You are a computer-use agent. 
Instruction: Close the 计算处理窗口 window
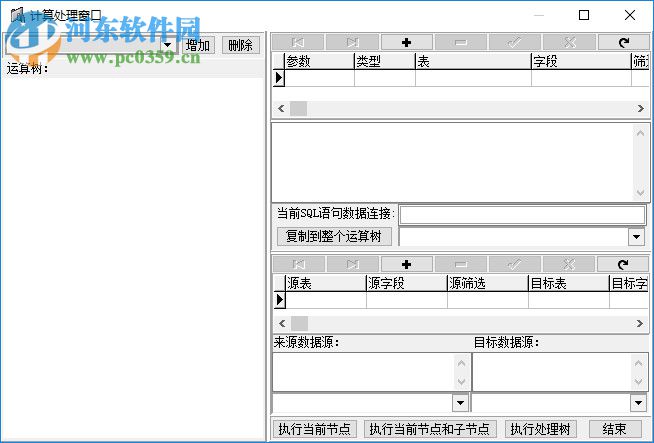(x=630, y=15)
